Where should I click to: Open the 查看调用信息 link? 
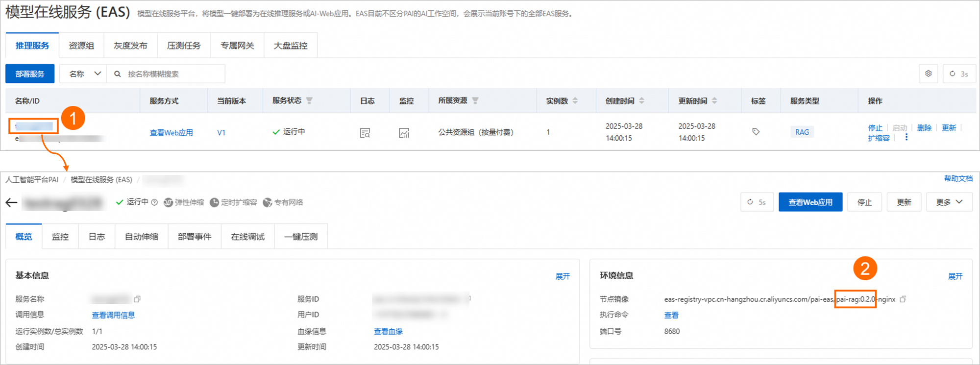(113, 315)
